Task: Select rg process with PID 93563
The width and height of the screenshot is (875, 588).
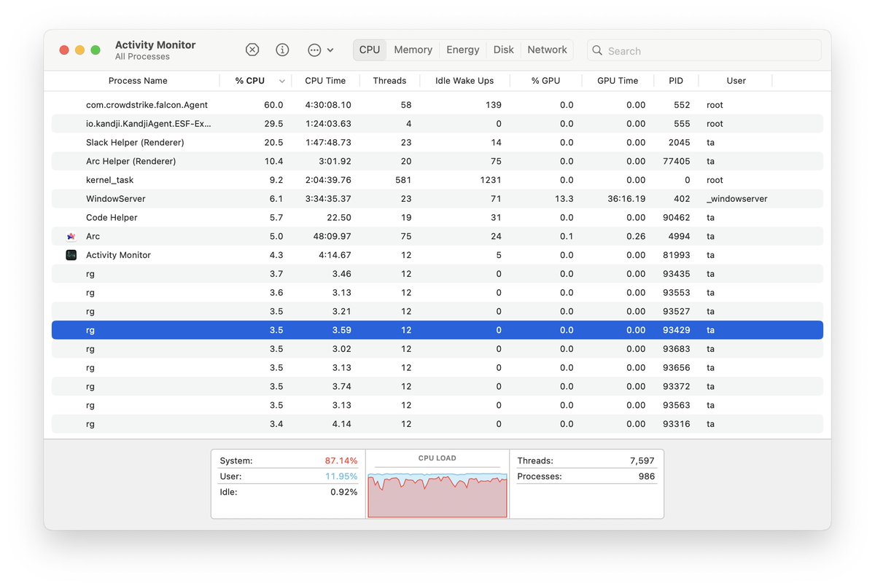Action: pos(437,405)
